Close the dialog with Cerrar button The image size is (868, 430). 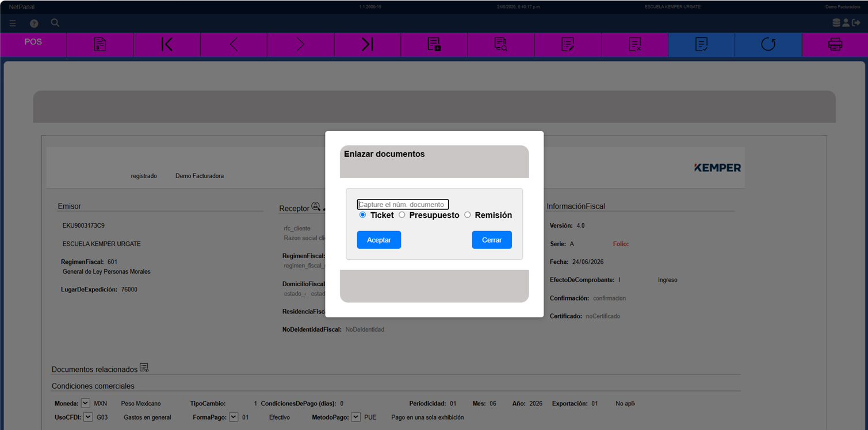click(x=492, y=240)
